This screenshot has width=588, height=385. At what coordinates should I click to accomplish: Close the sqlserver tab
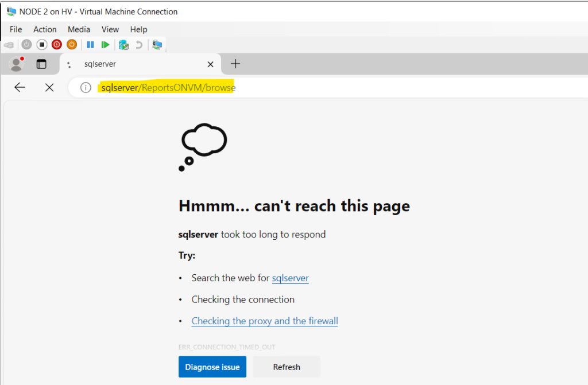(x=210, y=64)
